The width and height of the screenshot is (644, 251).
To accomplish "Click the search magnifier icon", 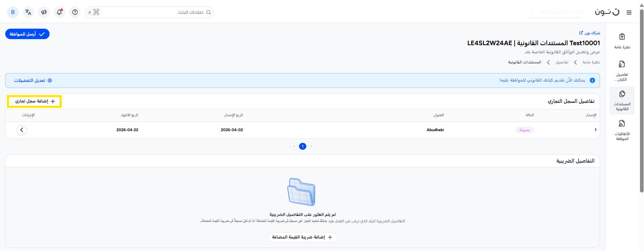I will (208, 12).
